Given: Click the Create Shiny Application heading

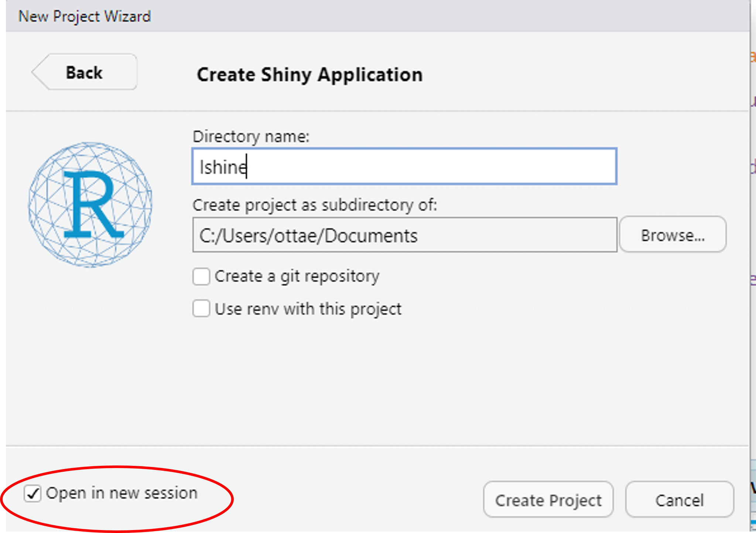Looking at the screenshot, I should coord(309,75).
